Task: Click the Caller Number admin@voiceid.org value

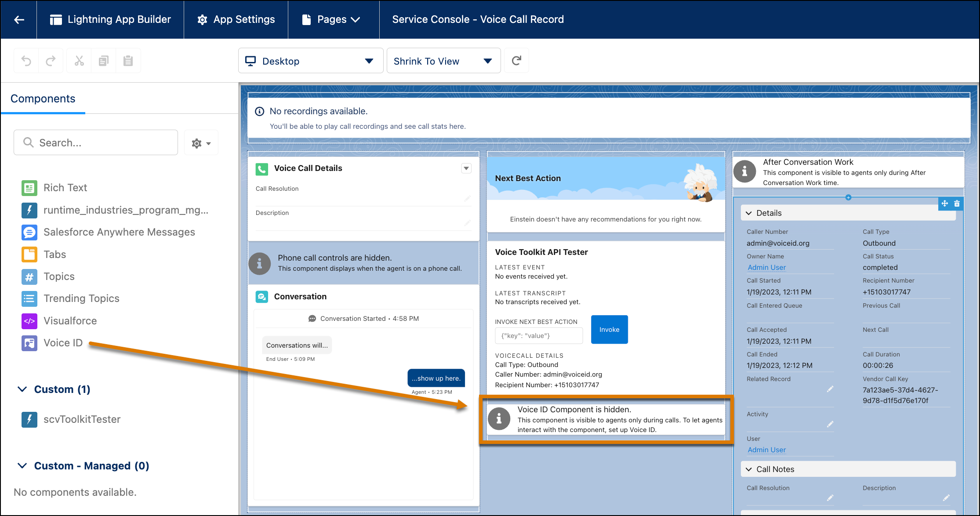Action: tap(778, 243)
